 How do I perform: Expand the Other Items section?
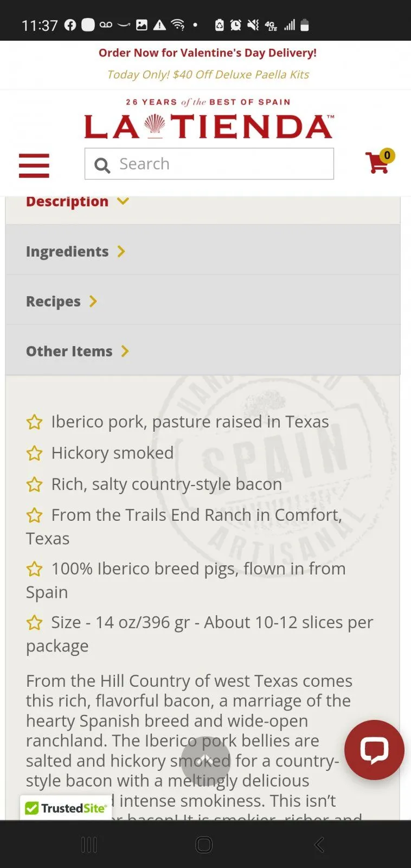coord(78,352)
